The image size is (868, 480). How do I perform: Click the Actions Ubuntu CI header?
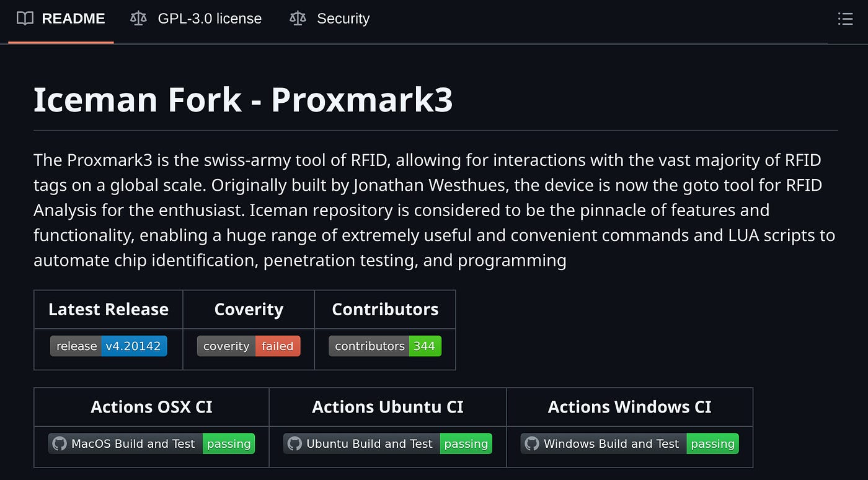coord(387,407)
